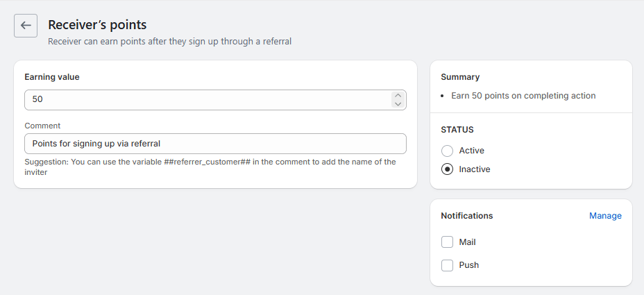Click the referral sign-up subtitle text
Image resolution: width=644 pixels, height=295 pixels.
169,42
